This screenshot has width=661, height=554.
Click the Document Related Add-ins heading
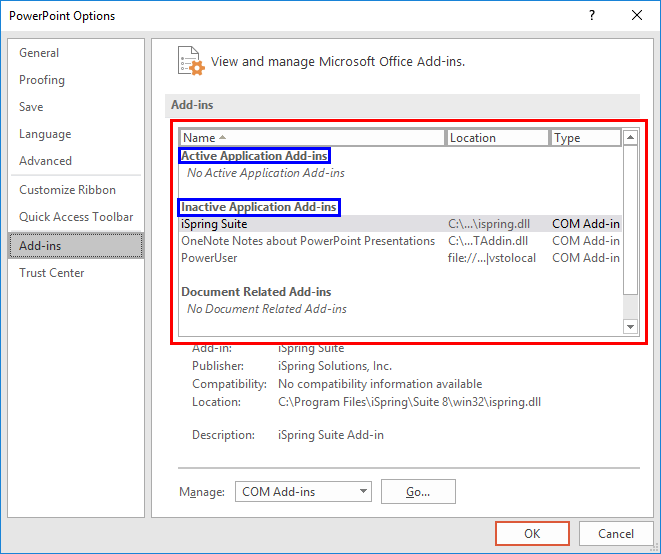[x=256, y=292]
